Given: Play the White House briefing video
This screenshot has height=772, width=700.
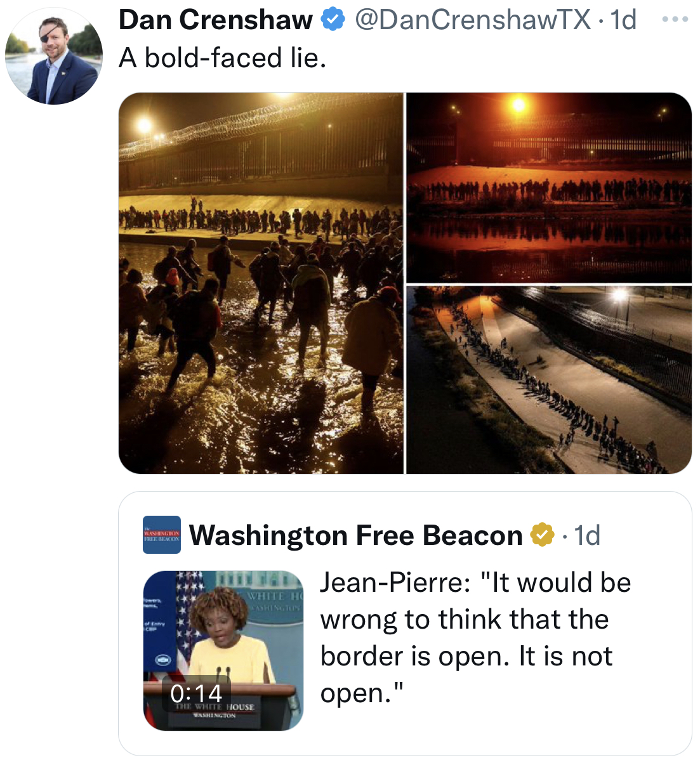Looking at the screenshot, I should pyautogui.click(x=223, y=650).
